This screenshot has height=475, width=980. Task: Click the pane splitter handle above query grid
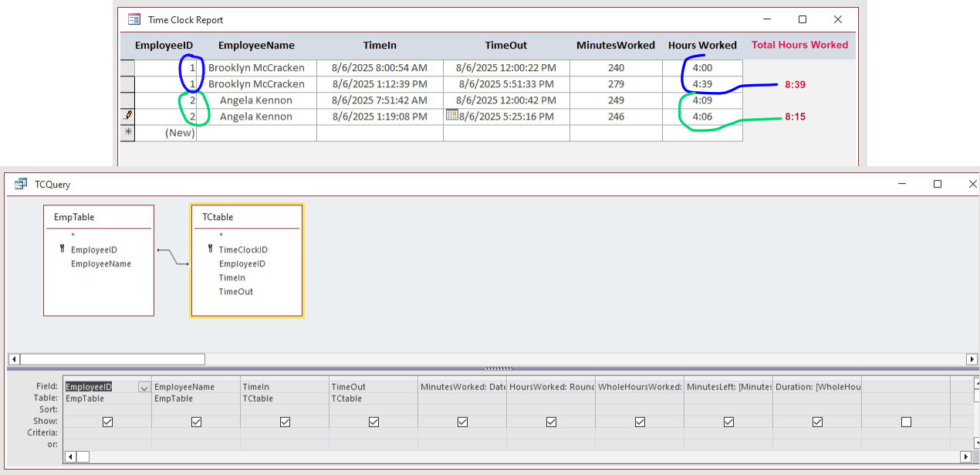pyautogui.click(x=498, y=368)
